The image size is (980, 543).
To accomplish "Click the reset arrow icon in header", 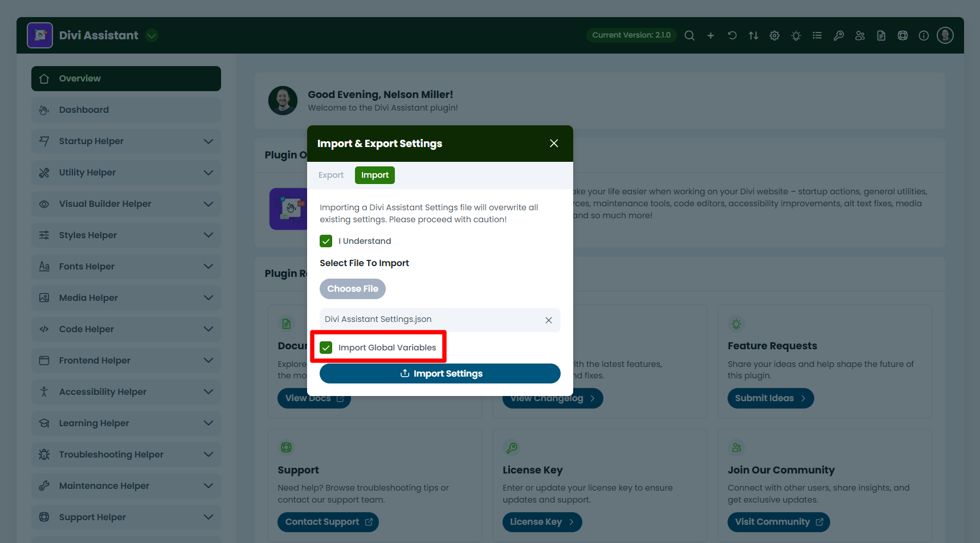I will click(732, 35).
